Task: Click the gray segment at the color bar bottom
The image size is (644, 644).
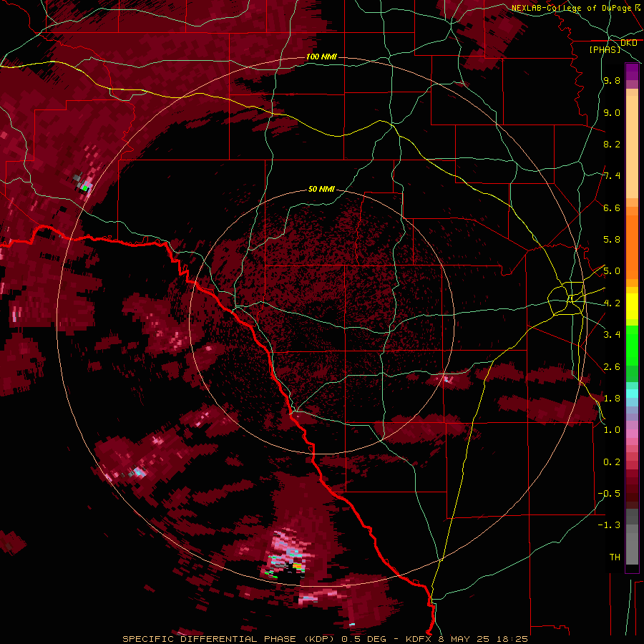Action: (x=632, y=546)
